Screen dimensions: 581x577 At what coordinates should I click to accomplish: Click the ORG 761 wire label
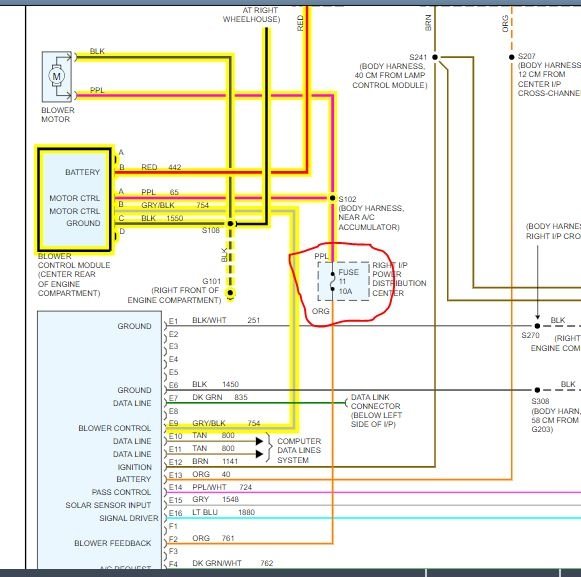213,538
